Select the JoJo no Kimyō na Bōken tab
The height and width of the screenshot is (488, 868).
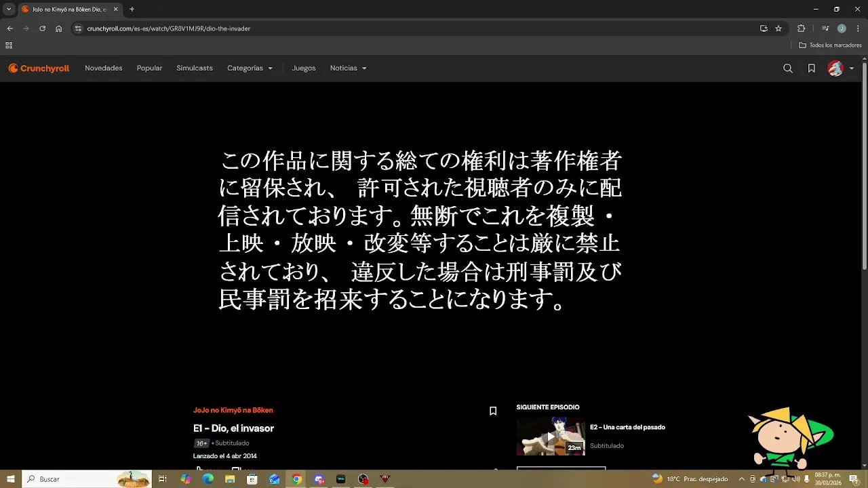click(x=69, y=9)
